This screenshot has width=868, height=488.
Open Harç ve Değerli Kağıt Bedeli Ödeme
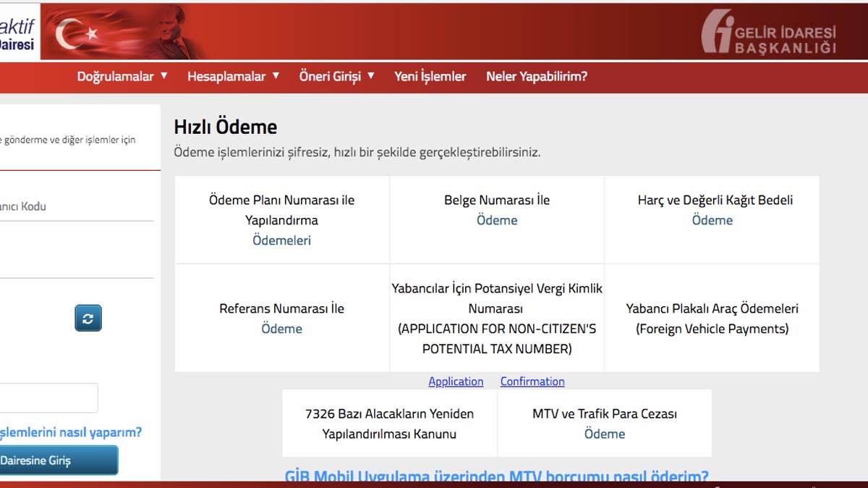(712, 220)
